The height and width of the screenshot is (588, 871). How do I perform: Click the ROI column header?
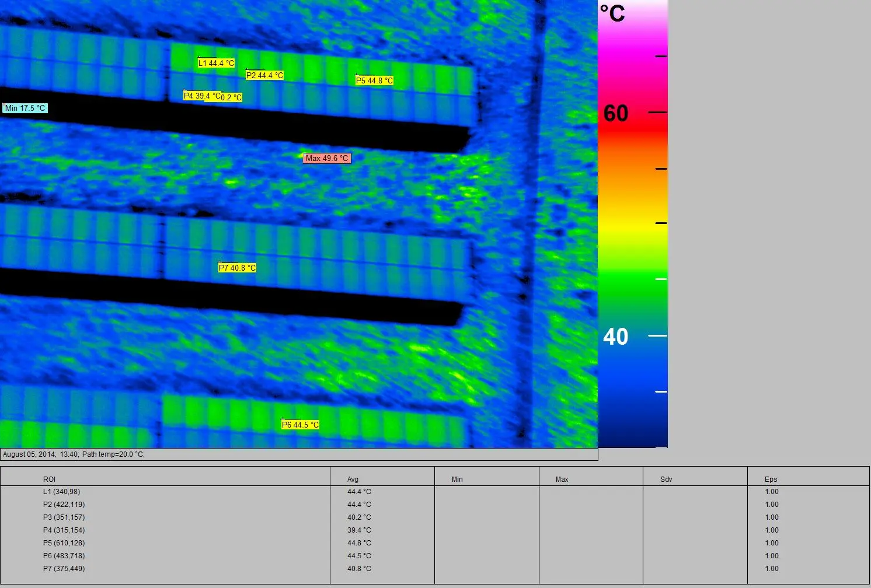point(49,480)
